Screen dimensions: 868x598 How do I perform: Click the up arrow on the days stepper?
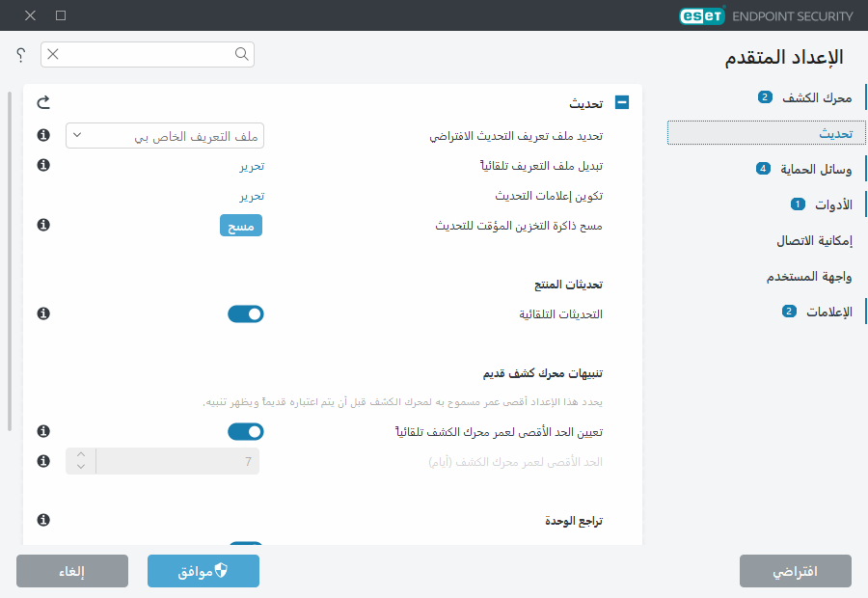tap(80, 454)
